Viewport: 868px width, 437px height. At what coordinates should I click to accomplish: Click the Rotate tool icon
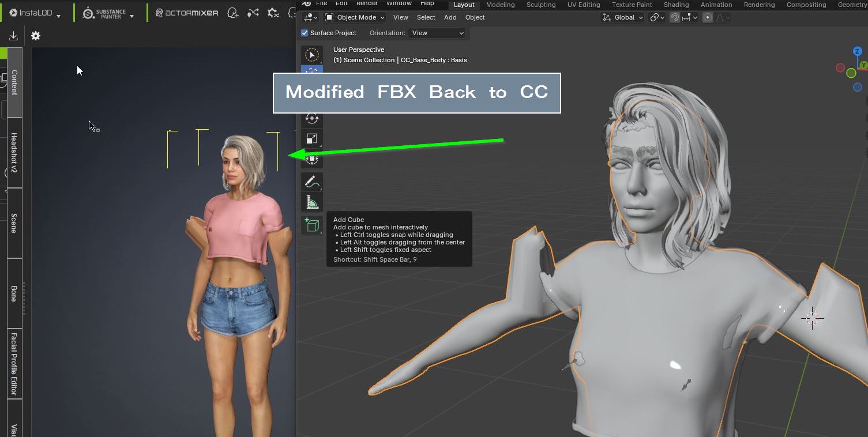pyautogui.click(x=311, y=118)
